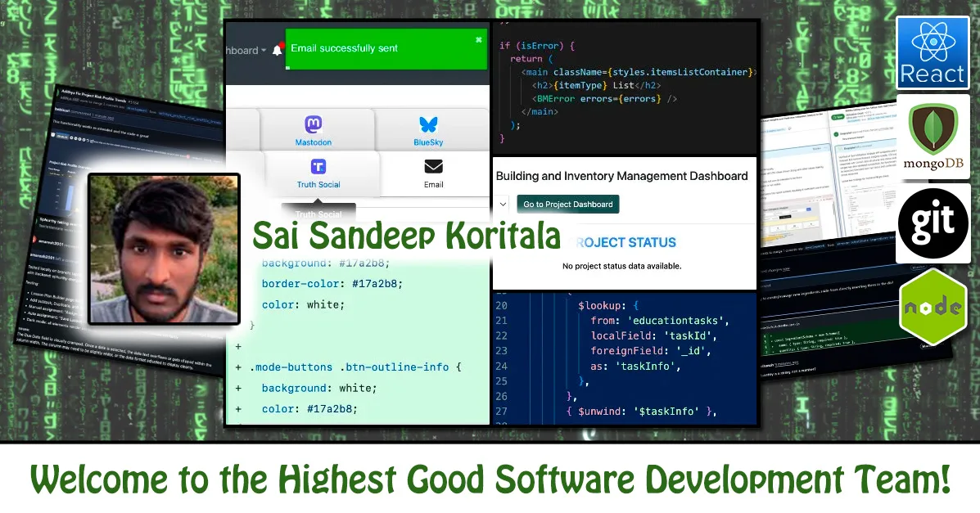Click the from: 'educationtasks' line
The width and height of the screenshot is (980, 513).
coord(660,321)
